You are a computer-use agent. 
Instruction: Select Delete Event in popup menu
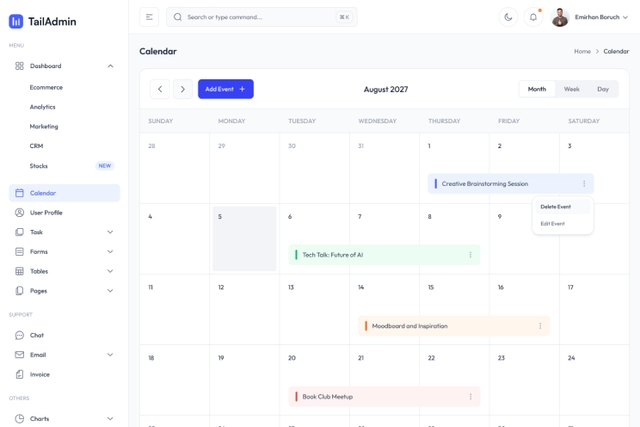click(x=563, y=207)
